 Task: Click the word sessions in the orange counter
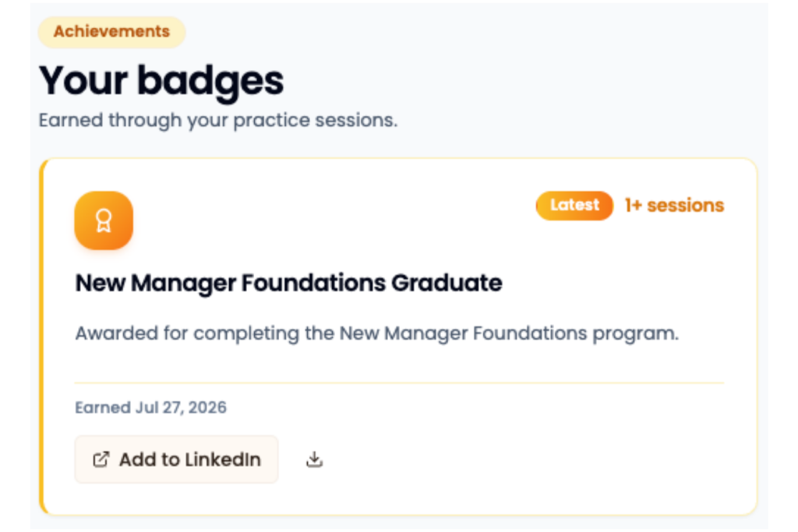pyautogui.click(x=686, y=206)
